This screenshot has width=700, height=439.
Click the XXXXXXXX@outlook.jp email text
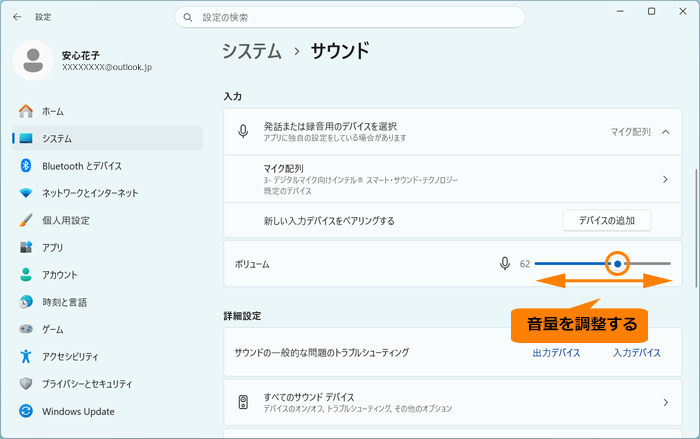(107, 67)
